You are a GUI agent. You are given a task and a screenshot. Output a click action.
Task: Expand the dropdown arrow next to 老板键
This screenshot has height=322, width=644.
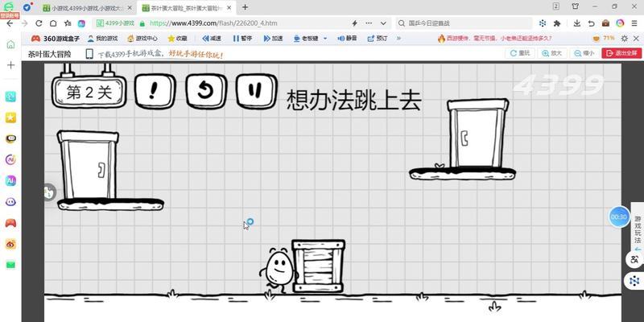click(325, 38)
